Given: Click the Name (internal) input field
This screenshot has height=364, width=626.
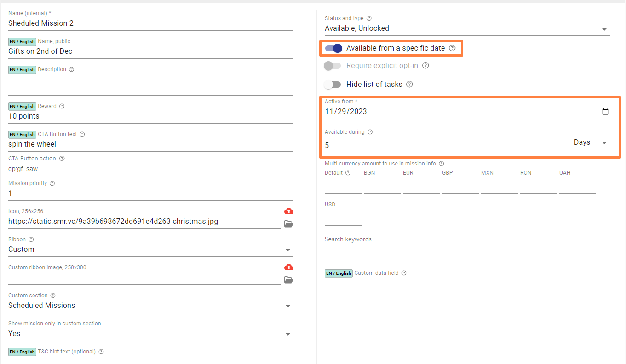Looking at the screenshot, I should coord(150,23).
